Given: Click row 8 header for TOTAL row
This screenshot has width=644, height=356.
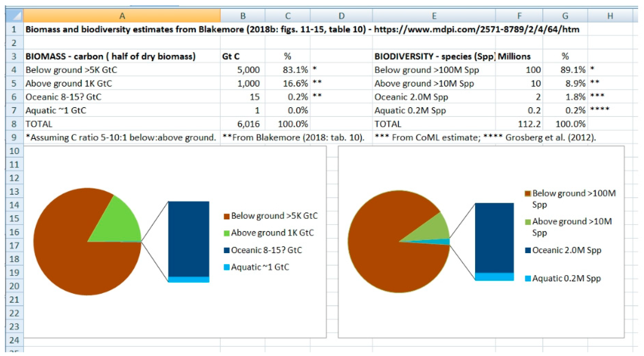Looking at the screenshot, I should click(x=14, y=124).
